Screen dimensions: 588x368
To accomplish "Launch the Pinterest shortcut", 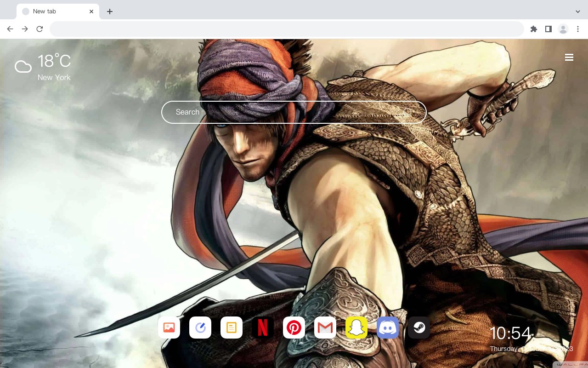I will [294, 328].
